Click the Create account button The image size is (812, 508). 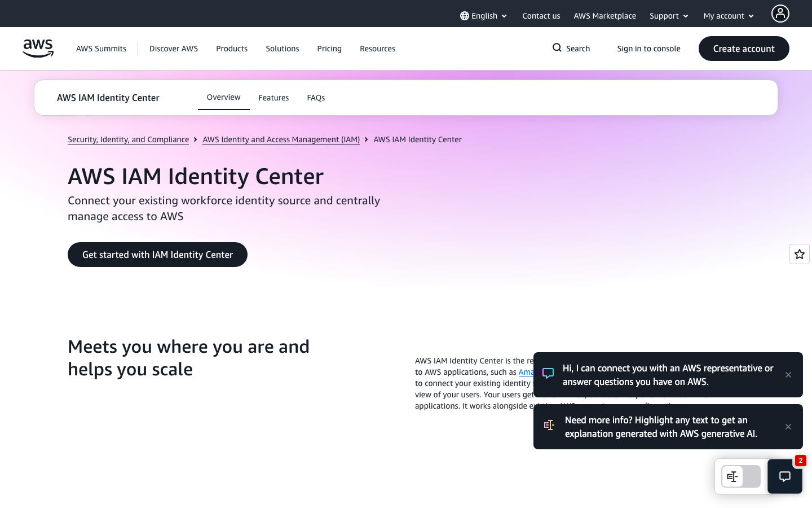[744, 49]
